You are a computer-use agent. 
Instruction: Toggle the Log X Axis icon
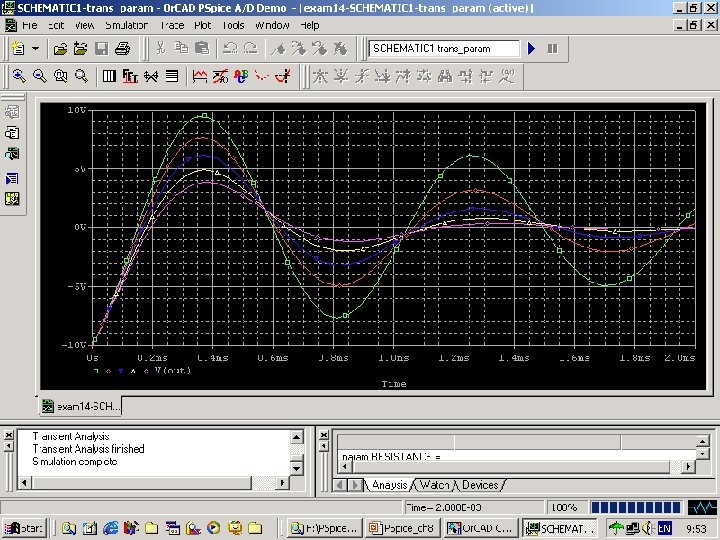pos(109,76)
